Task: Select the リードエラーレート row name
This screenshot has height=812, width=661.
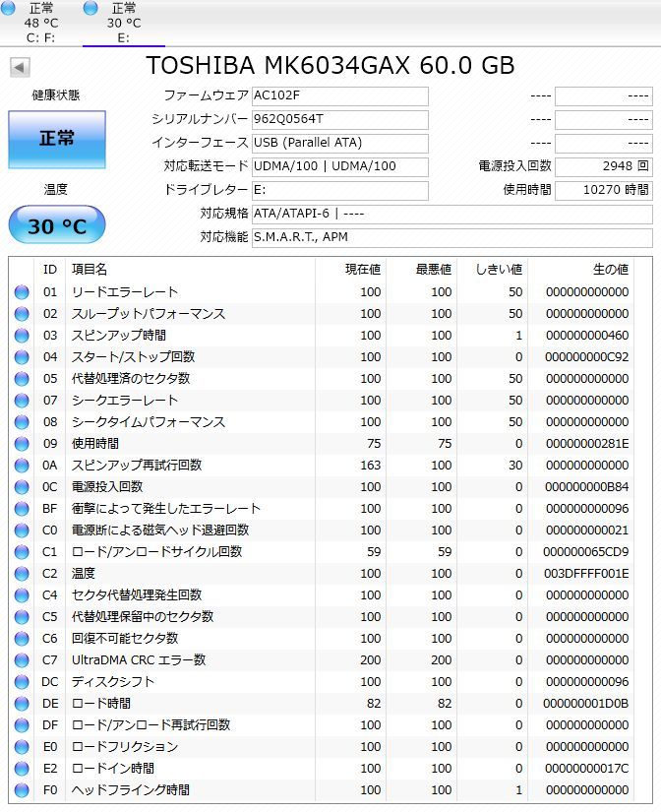Action: click(125, 292)
